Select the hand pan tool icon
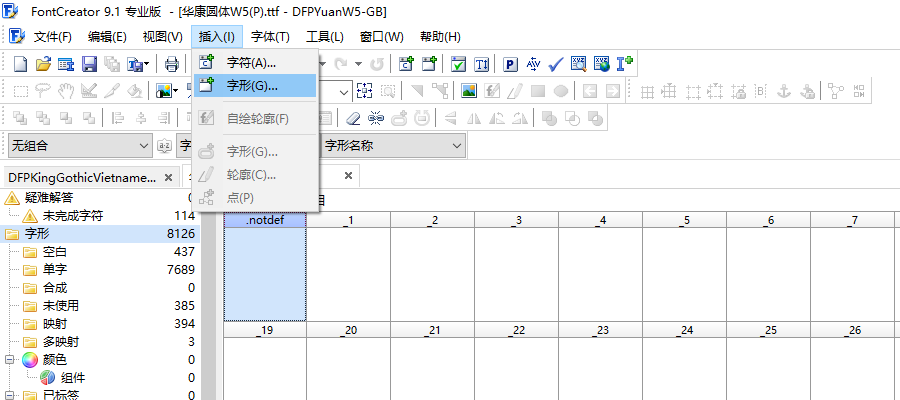The image size is (900, 400). 66,91
